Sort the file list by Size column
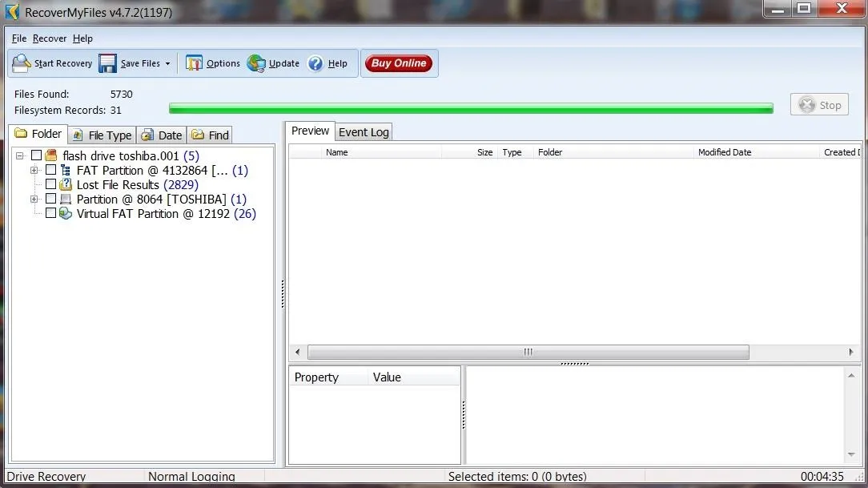The width and height of the screenshot is (868, 488). 469,152
